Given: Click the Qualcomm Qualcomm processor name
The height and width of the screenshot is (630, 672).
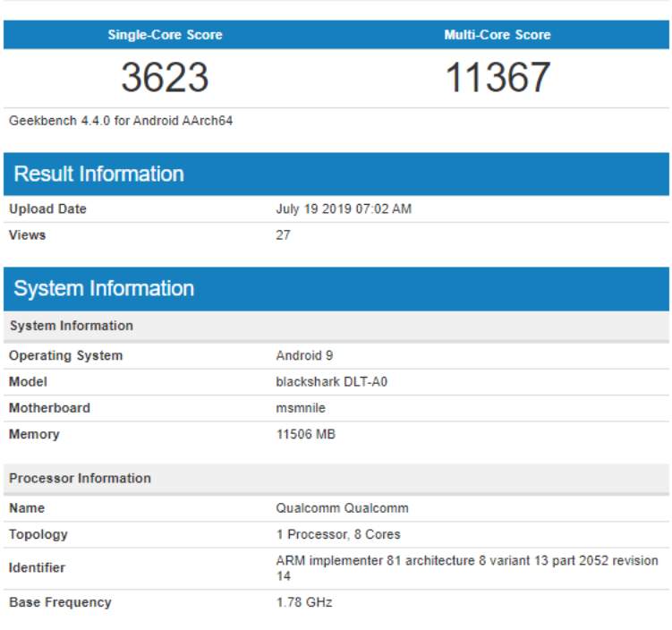Looking at the screenshot, I should click(x=342, y=508).
